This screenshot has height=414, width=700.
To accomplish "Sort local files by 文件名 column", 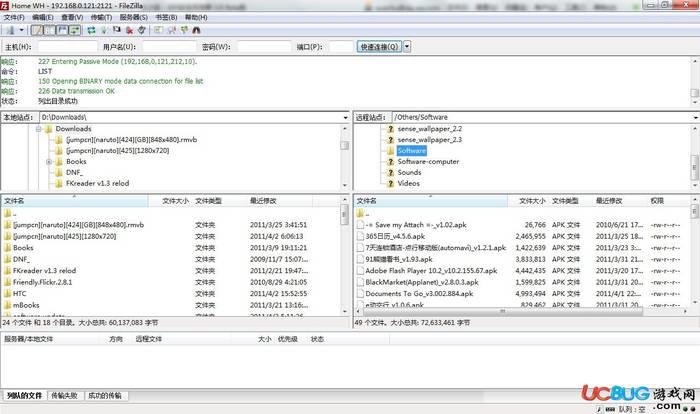I will pyautogui.click(x=75, y=201).
